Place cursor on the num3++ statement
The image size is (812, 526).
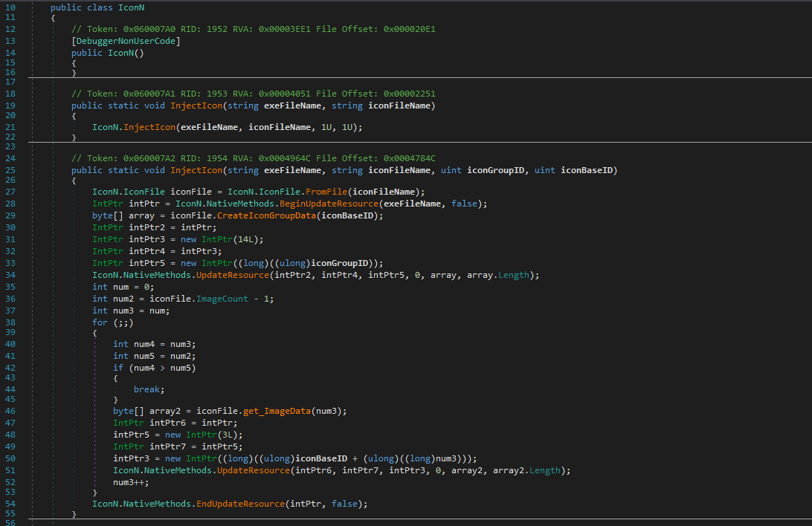(131, 481)
